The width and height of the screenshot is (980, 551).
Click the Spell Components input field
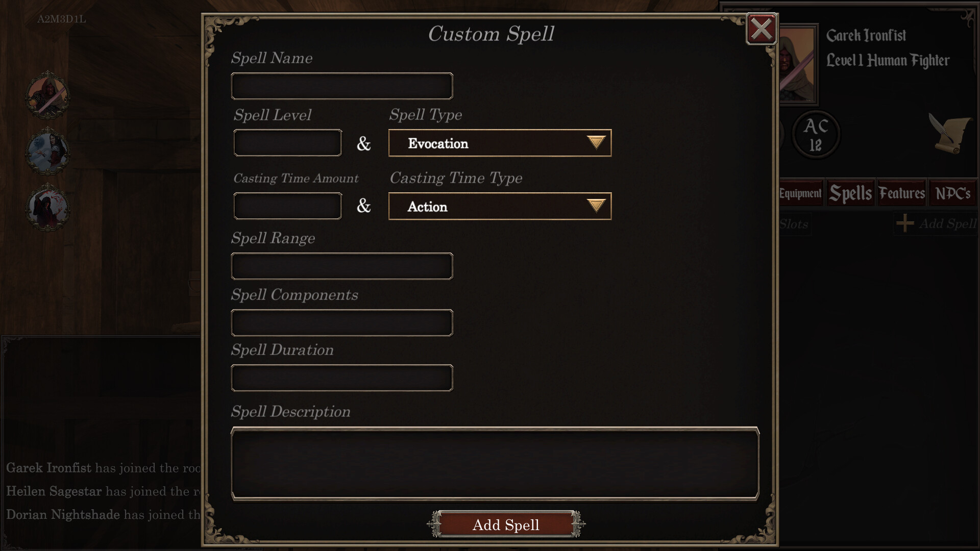342,323
